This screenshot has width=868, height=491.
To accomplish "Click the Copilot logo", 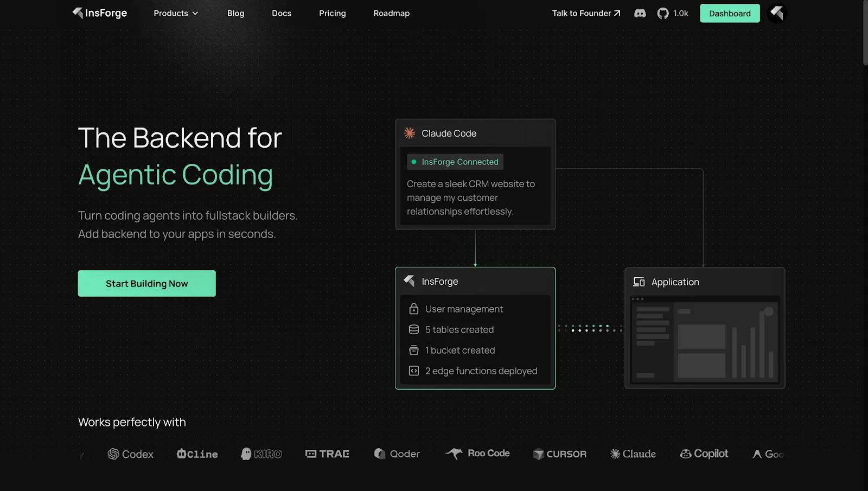I will [704, 454].
